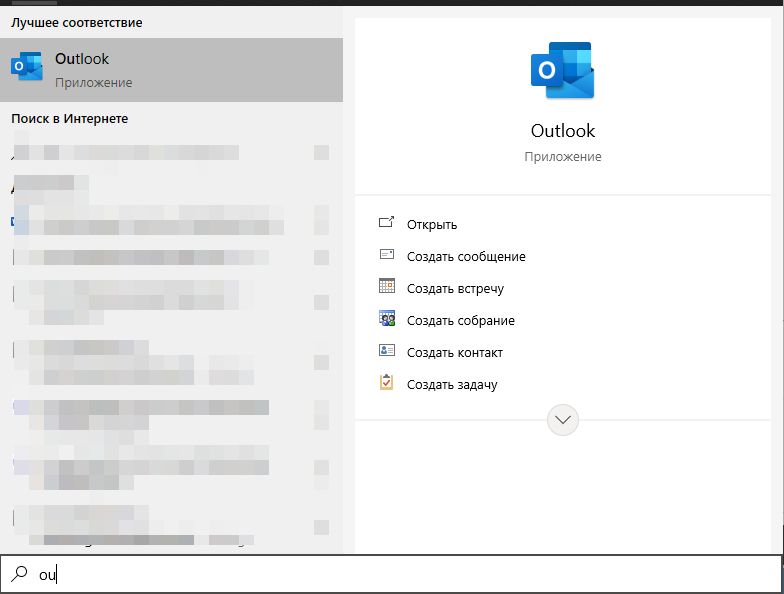The image size is (784, 594).
Task: Click the calendar icon for Создать встречу
Action: coord(387,288)
